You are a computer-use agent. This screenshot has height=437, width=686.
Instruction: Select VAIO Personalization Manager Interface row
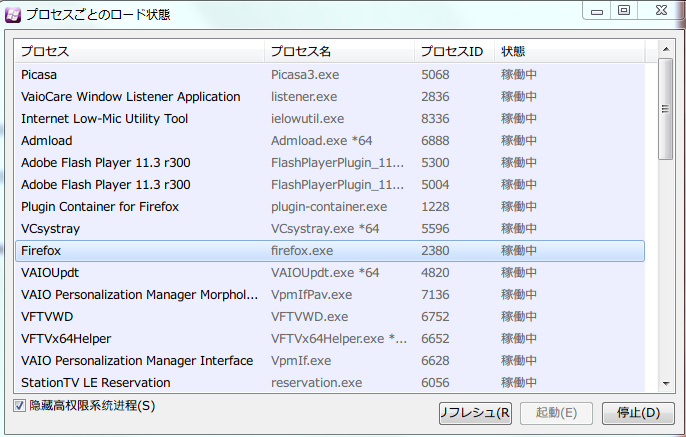pyautogui.click(x=330, y=360)
